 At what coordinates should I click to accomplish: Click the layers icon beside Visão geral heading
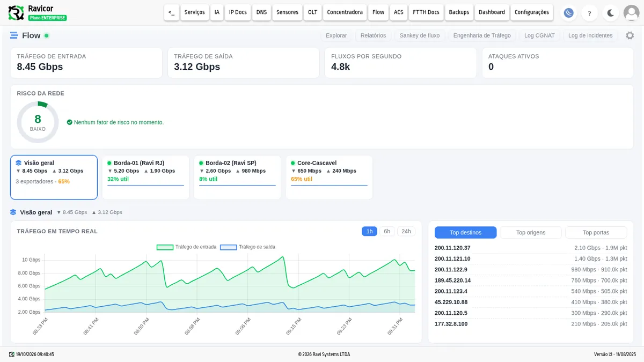13,212
